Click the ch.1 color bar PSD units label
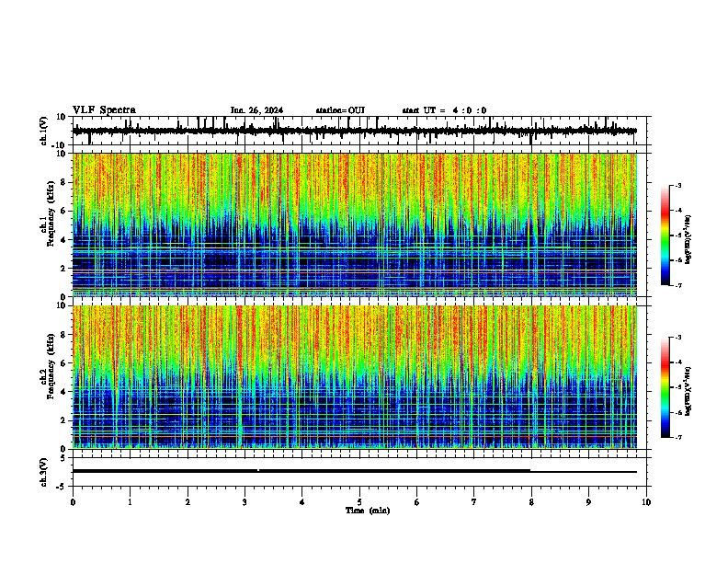 [688, 240]
